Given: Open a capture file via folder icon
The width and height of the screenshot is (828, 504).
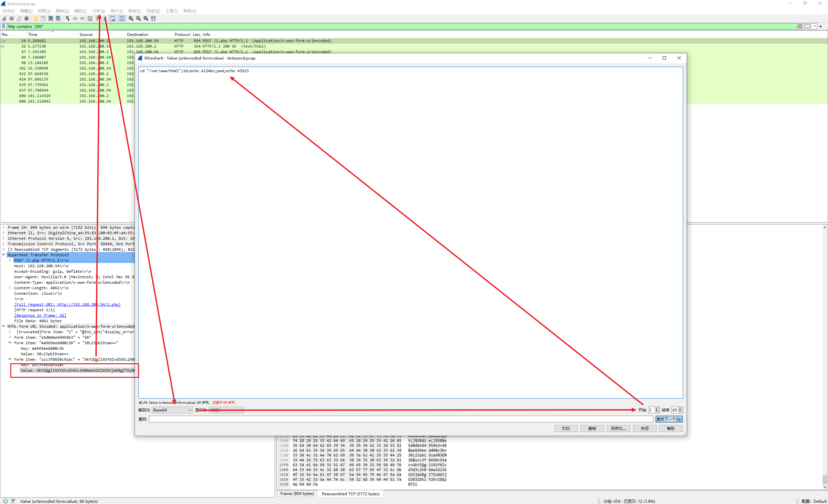Looking at the screenshot, I should 36,18.
